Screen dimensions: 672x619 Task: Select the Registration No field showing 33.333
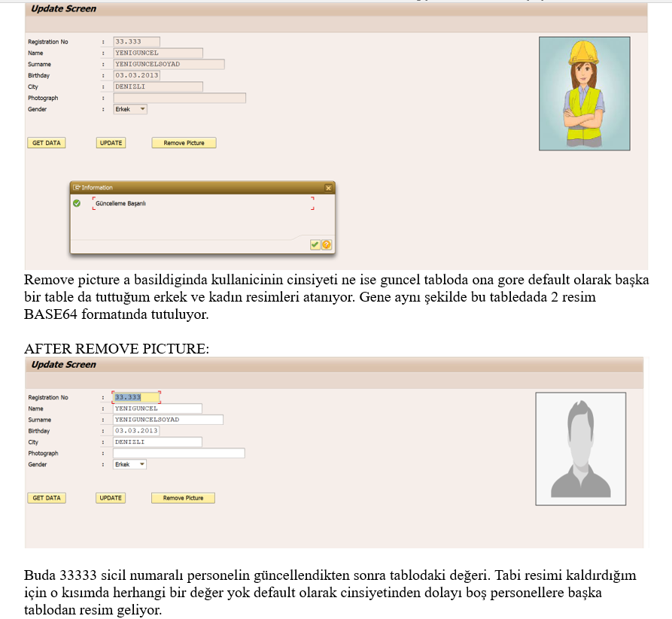point(135,41)
